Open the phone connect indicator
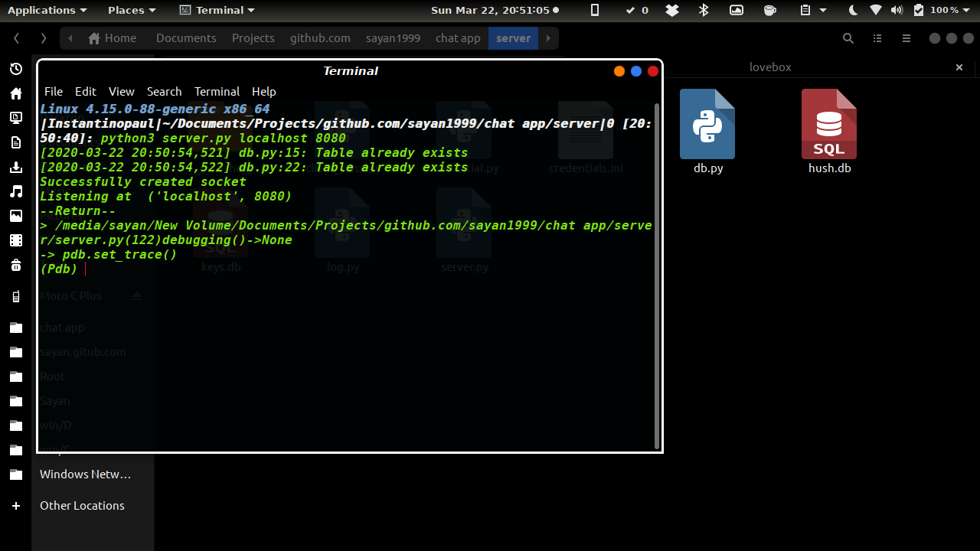Screen dimensions: 980x551 click(595, 10)
